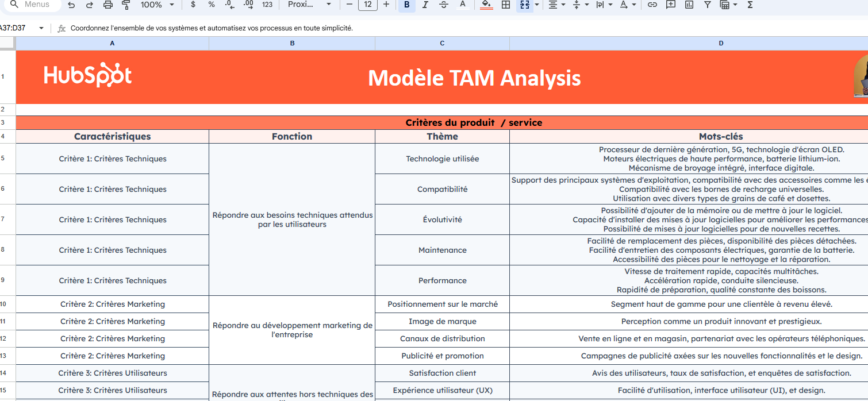Open the fill color picker
The width and height of the screenshot is (868, 401).
(x=486, y=5)
